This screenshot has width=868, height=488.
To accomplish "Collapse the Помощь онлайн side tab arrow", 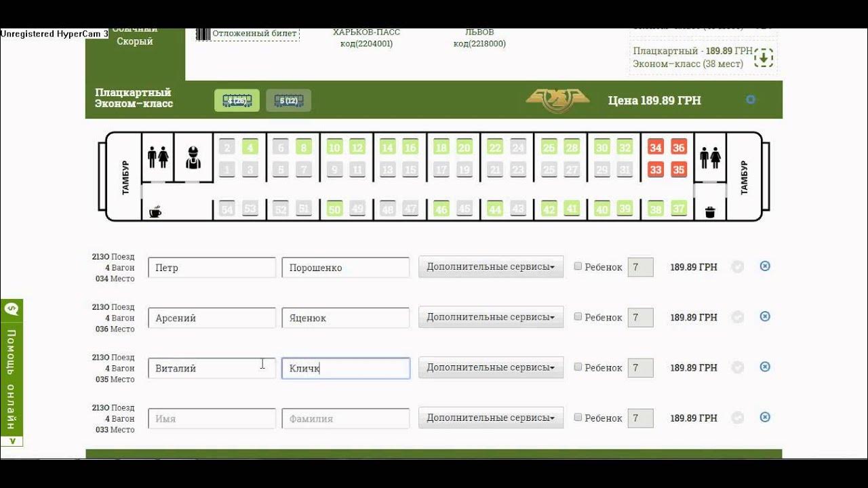I will pos(12,441).
